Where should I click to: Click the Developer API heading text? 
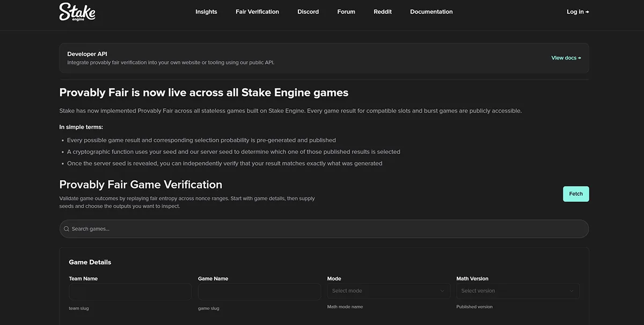[x=86, y=54]
